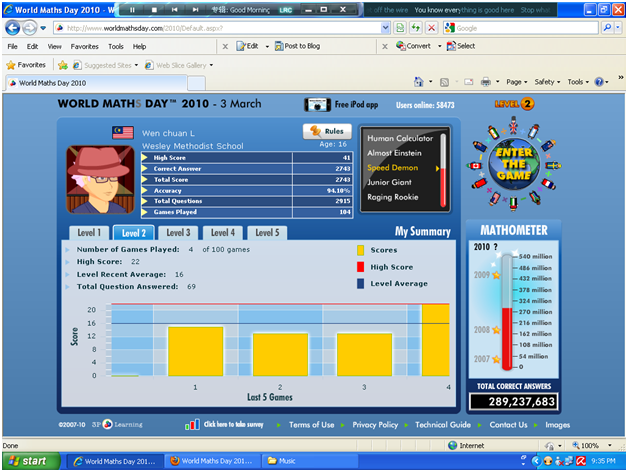
Task: Click the Images footer link
Action: pos(558,425)
